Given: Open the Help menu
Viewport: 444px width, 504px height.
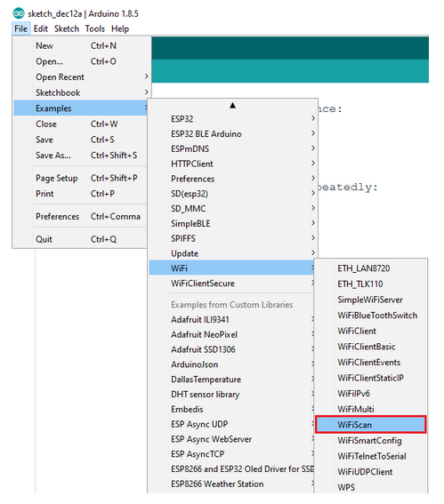Looking at the screenshot, I should tap(120, 29).
